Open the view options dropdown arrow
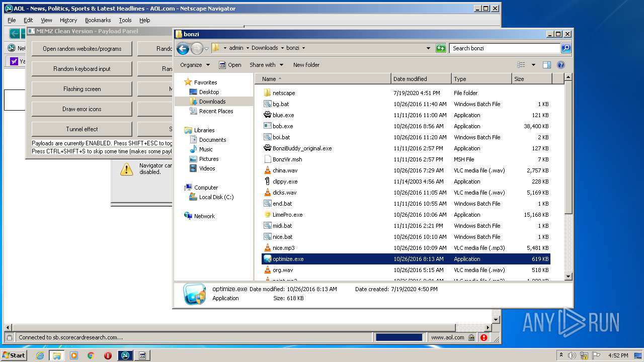The height and width of the screenshot is (362, 644). [x=533, y=65]
